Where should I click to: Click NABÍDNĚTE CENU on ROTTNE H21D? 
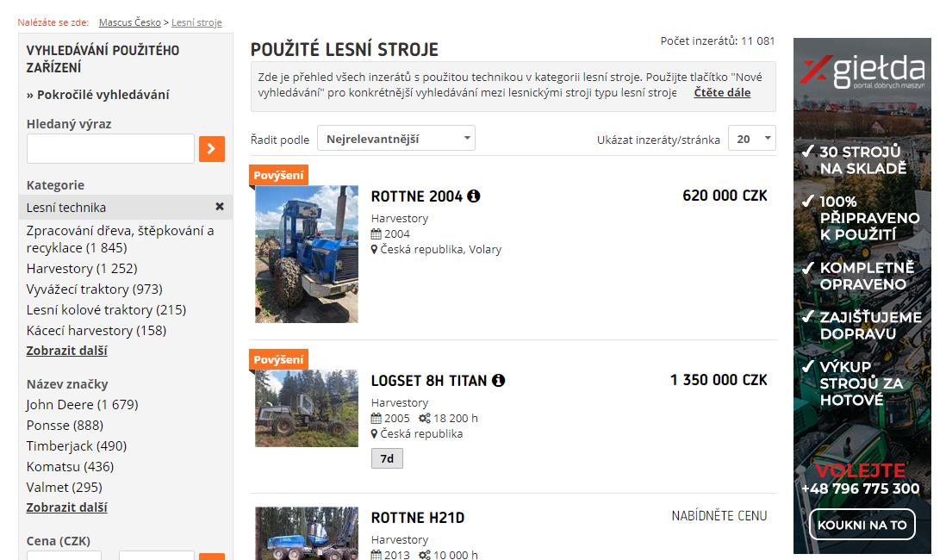[719, 516]
